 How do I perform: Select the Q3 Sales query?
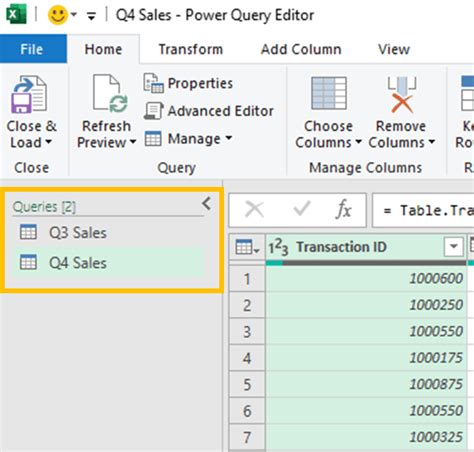pos(108,233)
